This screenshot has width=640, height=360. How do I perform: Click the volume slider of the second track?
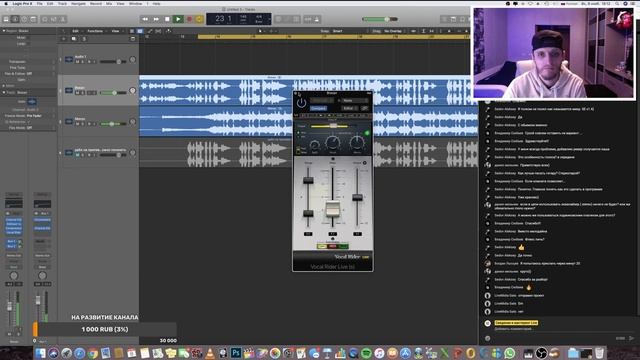pos(113,93)
